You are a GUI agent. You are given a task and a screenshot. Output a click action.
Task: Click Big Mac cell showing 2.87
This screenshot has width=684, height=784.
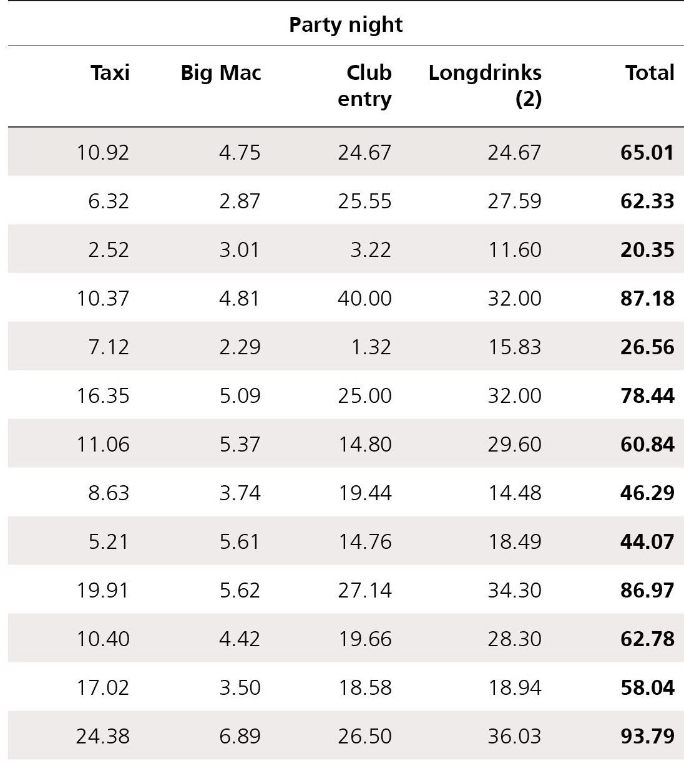coord(240,201)
